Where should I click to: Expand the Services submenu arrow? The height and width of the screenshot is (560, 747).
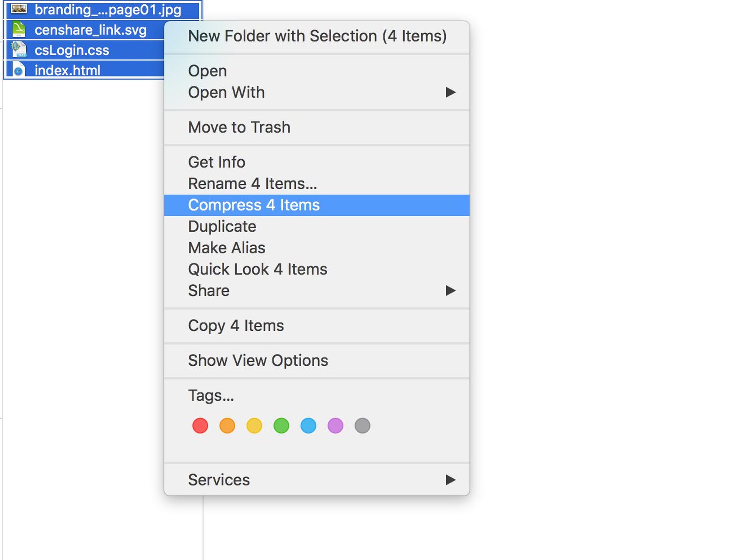(x=450, y=480)
